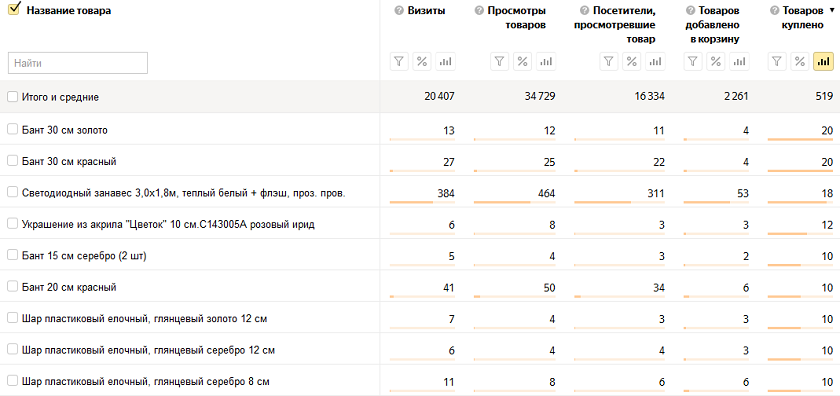Click the Название товара column title
Image resolution: width=840 pixels, height=396 pixels.
click(69, 11)
